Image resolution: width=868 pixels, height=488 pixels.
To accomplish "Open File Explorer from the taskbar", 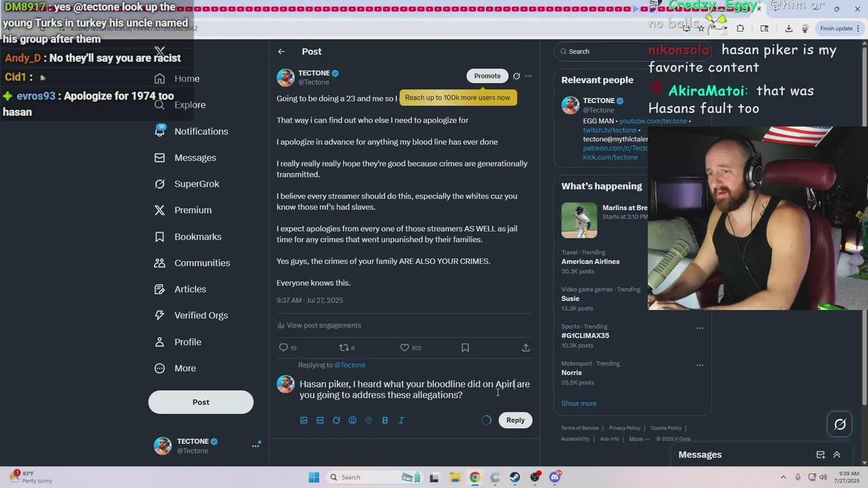I will 454,477.
